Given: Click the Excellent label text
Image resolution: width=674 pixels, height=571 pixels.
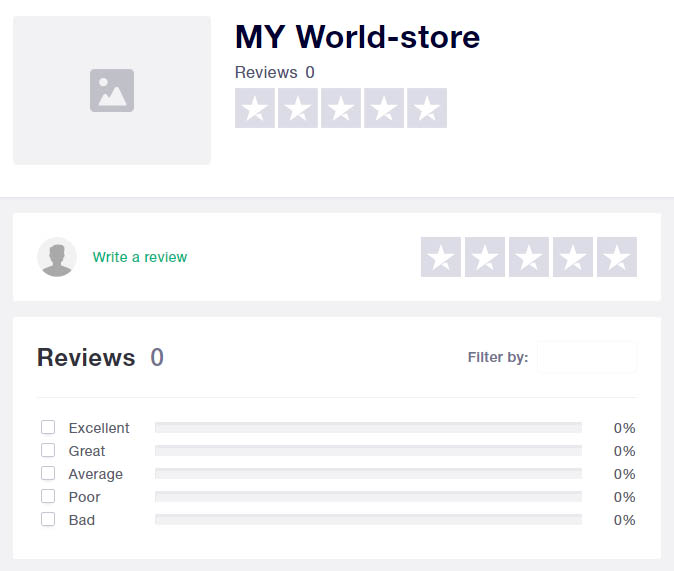Looking at the screenshot, I should coord(99,428).
